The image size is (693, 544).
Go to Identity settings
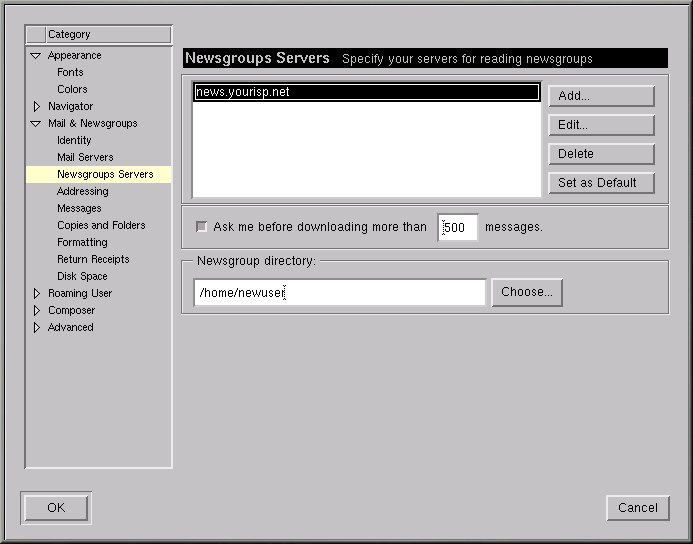click(x=74, y=141)
